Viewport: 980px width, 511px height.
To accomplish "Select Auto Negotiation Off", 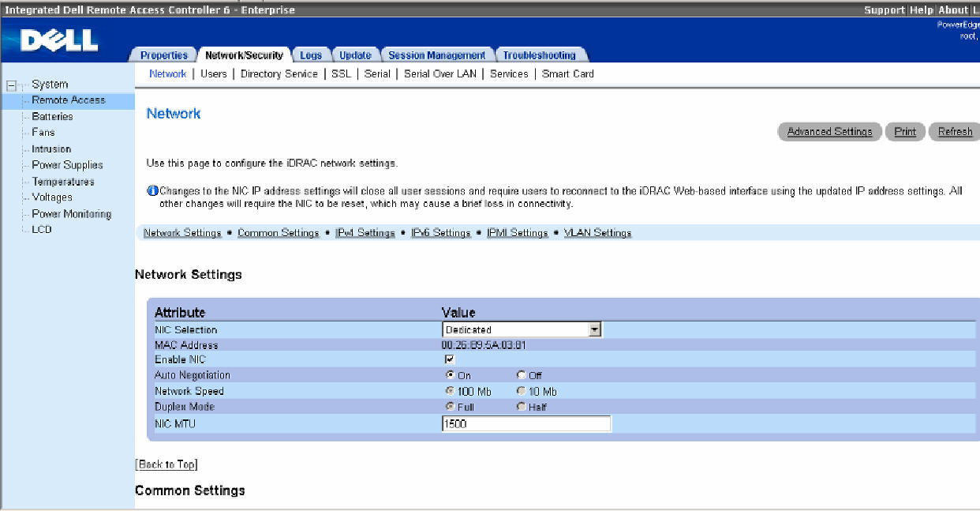I will click(x=521, y=375).
